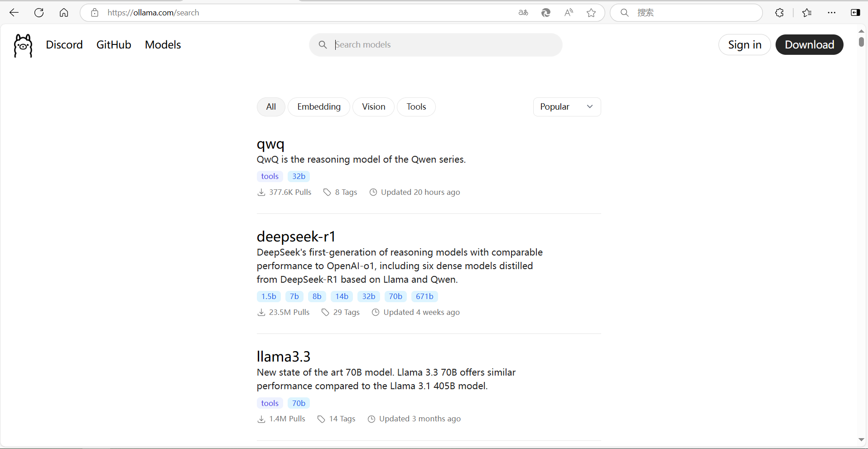Open the favorites list icon

(807, 13)
